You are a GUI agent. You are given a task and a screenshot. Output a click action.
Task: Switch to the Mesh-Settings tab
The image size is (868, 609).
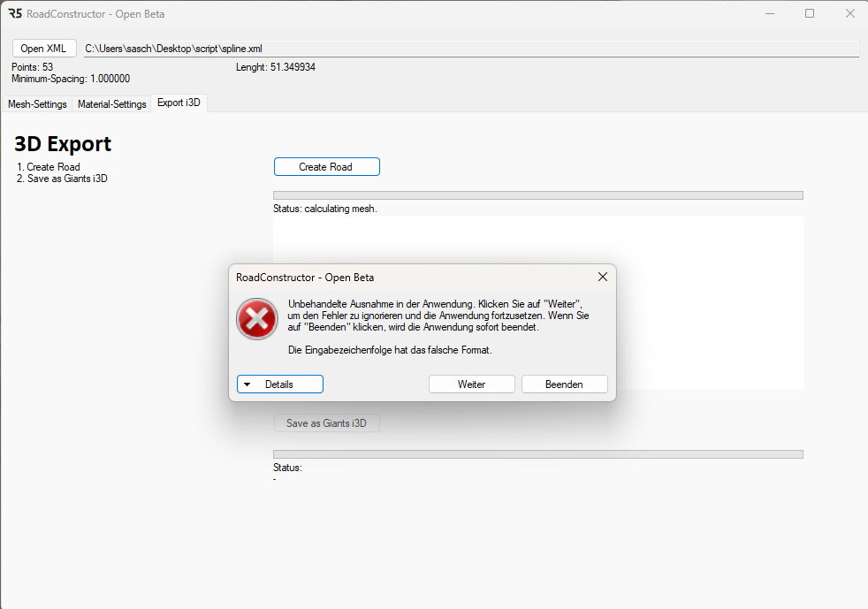[x=37, y=104]
